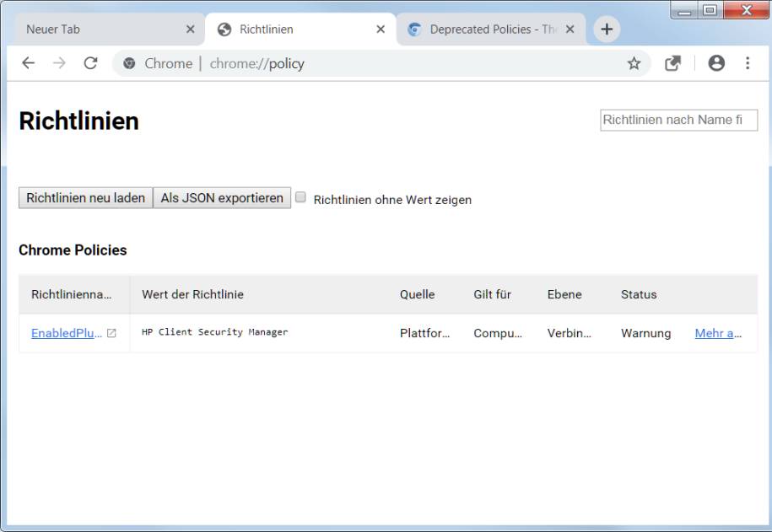Viewport: 772px width, 532px height.
Task: Close the 'Neuer Tab' tab
Action: tap(190, 30)
